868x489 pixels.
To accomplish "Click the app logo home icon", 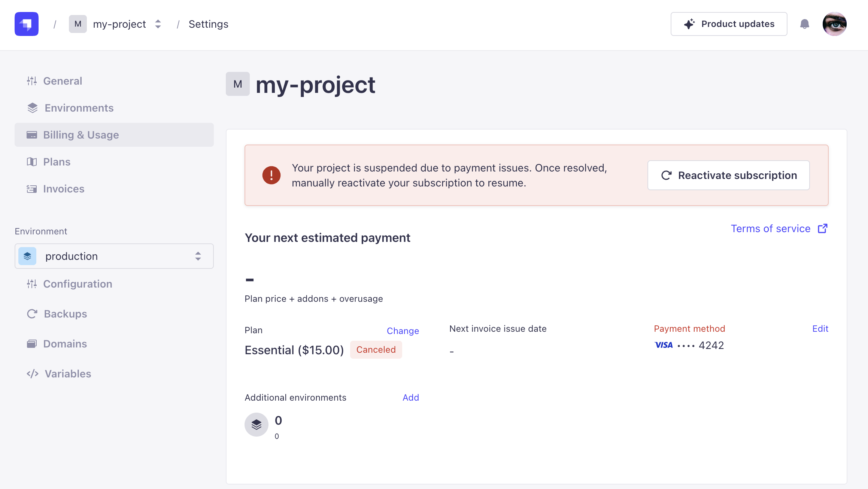I will point(27,24).
